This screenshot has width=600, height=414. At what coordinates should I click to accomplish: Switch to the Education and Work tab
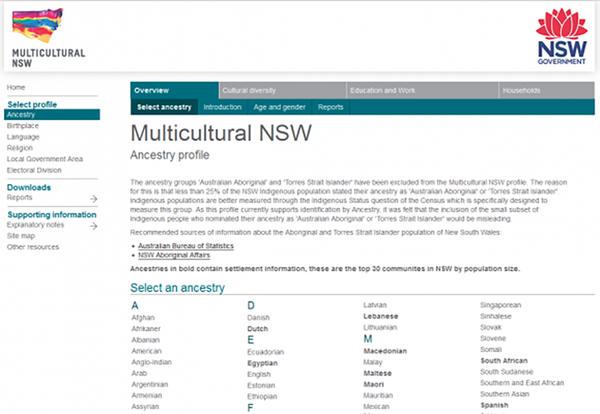[x=422, y=90]
